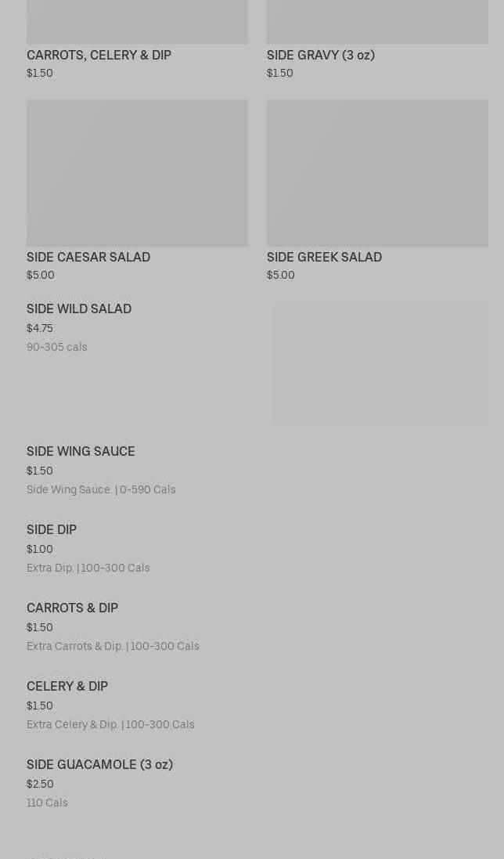504x859 pixels.
Task: Open the SIDE WILD SALAD item title
Action: (79, 309)
